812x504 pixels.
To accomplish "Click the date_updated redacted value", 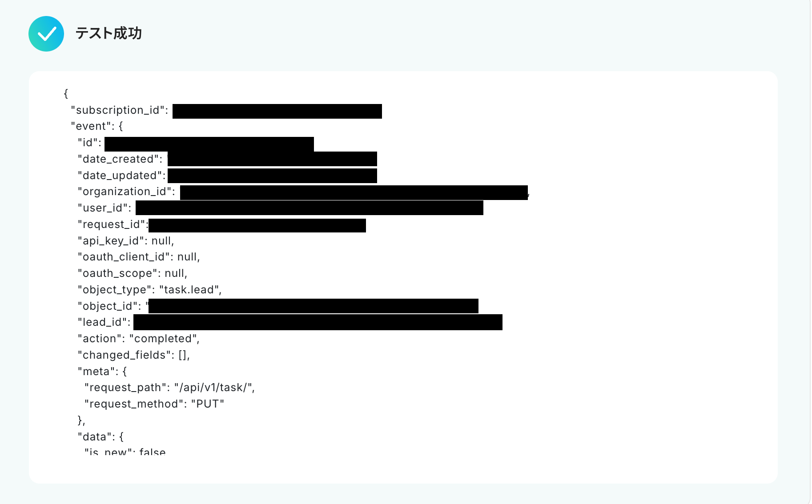I will (x=272, y=176).
